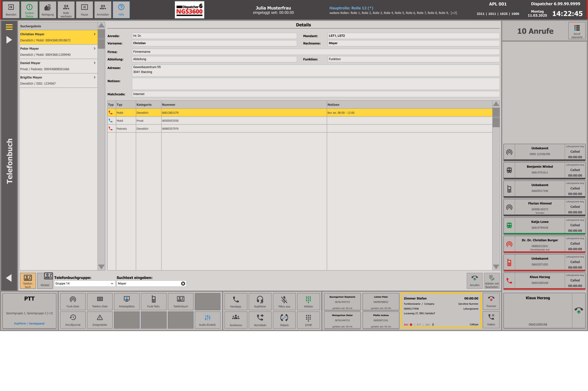The height and width of the screenshot is (391, 588).
Task: Mute the microphone with Mikro aus
Action: click(284, 302)
